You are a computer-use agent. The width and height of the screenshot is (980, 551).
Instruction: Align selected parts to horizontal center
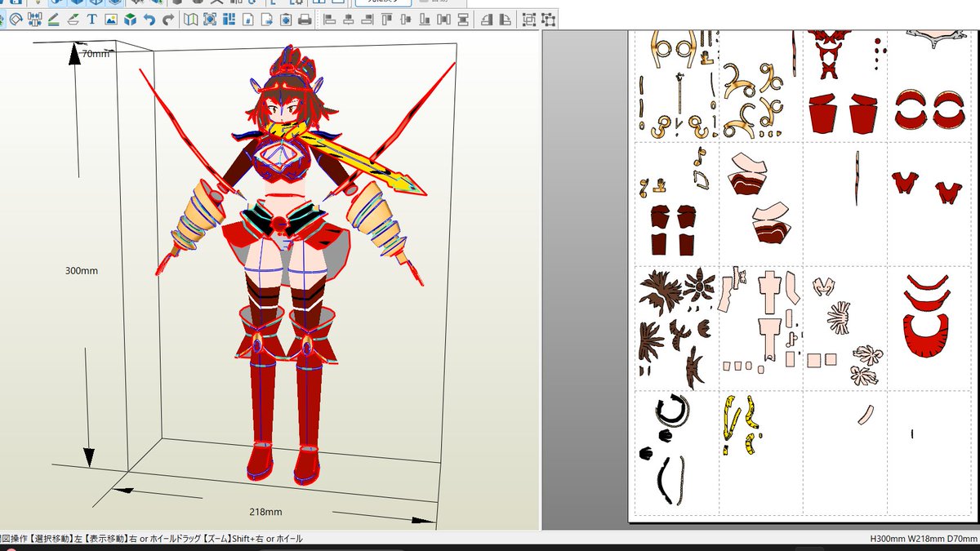tap(349, 19)
